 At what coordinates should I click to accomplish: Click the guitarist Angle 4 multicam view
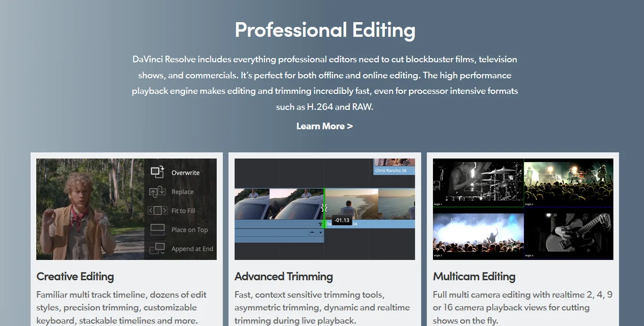[x=569, y=234]
